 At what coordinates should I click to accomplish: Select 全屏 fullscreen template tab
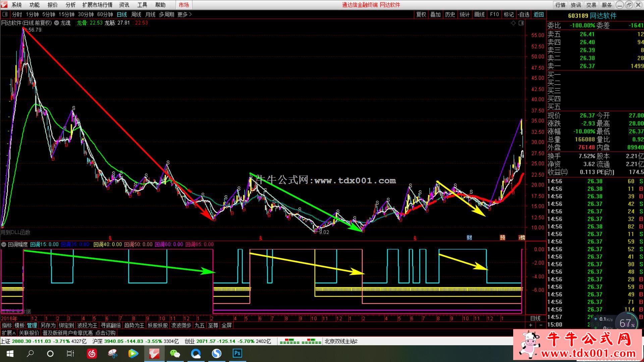click(227, 325)
